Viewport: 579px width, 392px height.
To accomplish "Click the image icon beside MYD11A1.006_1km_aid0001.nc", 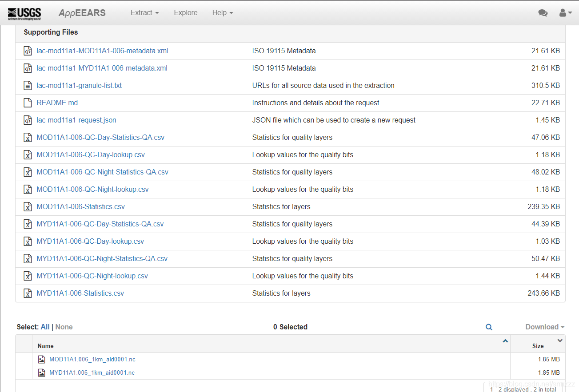I will [x=42, y=373].
